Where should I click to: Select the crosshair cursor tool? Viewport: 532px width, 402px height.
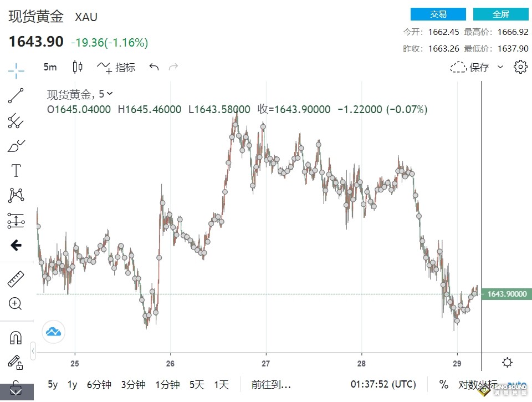point(16,70)
